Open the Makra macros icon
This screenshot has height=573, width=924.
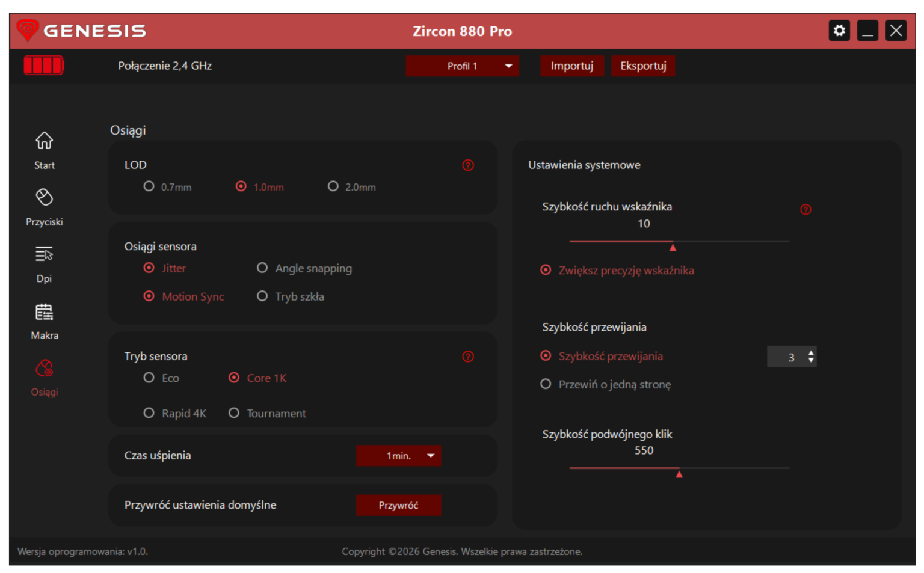44,311
